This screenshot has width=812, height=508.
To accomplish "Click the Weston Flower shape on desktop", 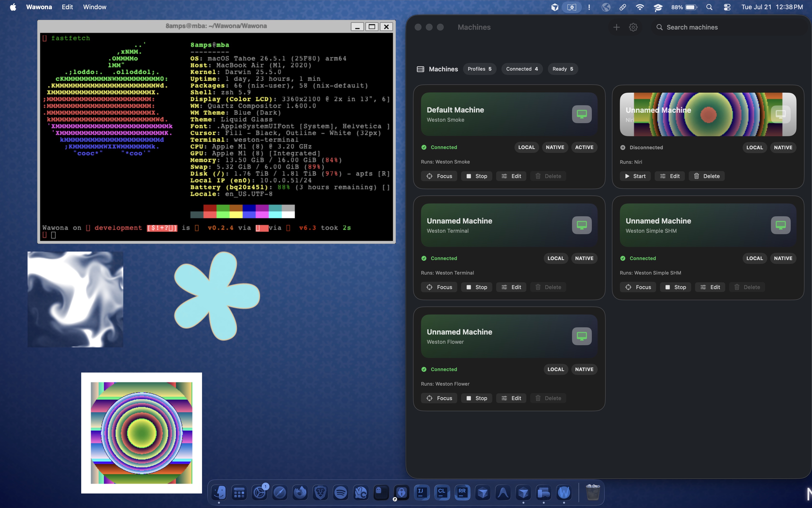I will point(217,296).
